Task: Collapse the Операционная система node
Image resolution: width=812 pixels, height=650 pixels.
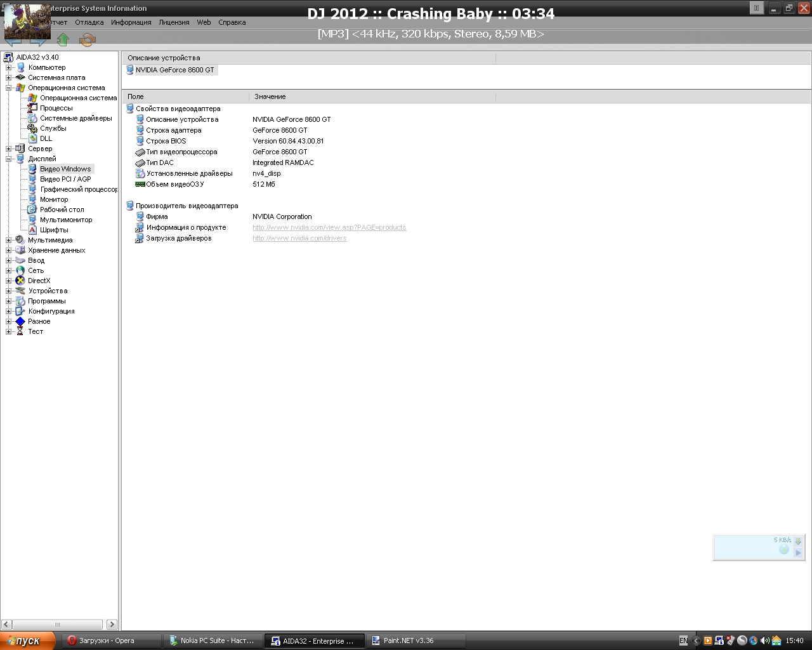Action: click(x=9, y=88)
